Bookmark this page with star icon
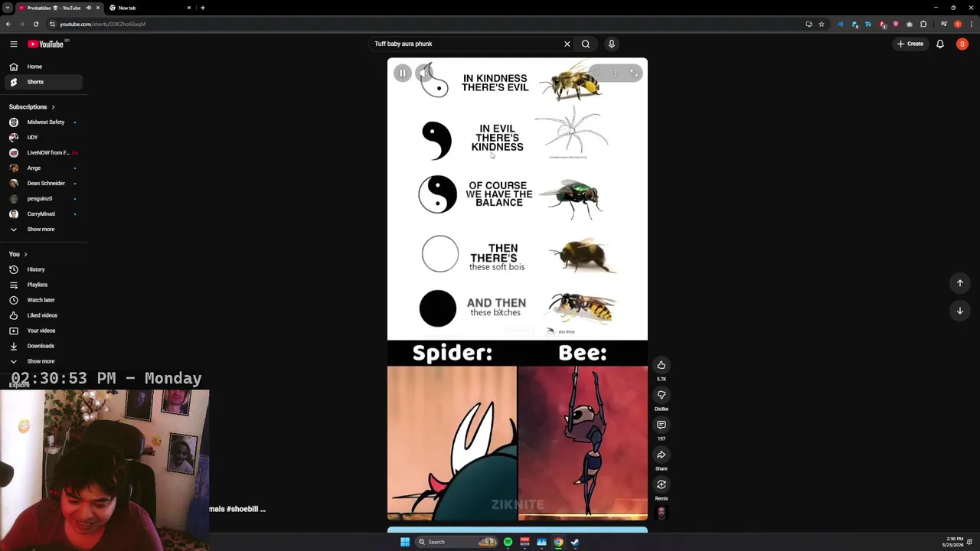Screen dimensions: 980x551 (822, 24)
